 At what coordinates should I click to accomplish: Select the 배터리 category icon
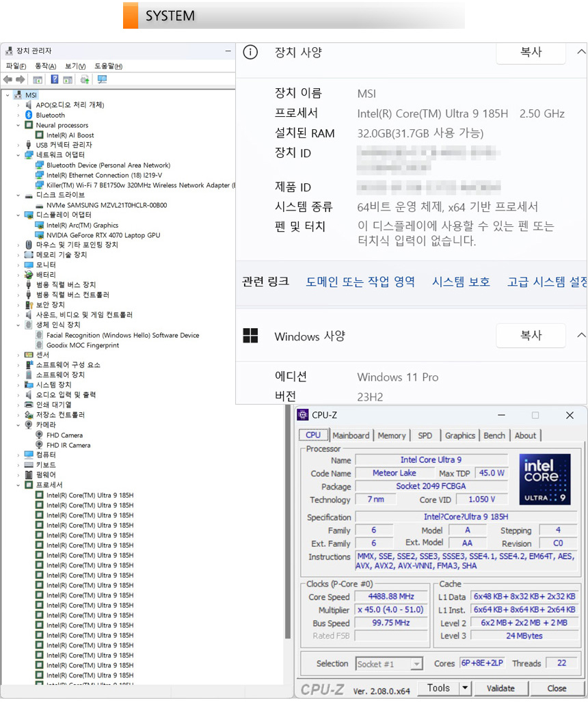29,275
